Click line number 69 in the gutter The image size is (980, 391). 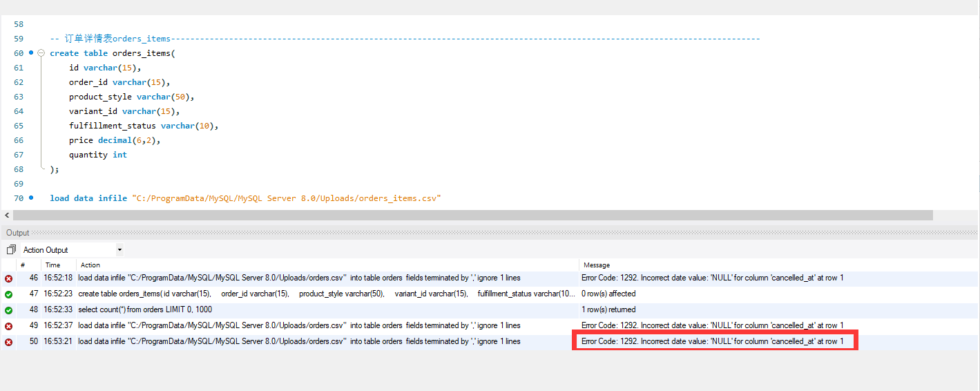click(18, 184)
